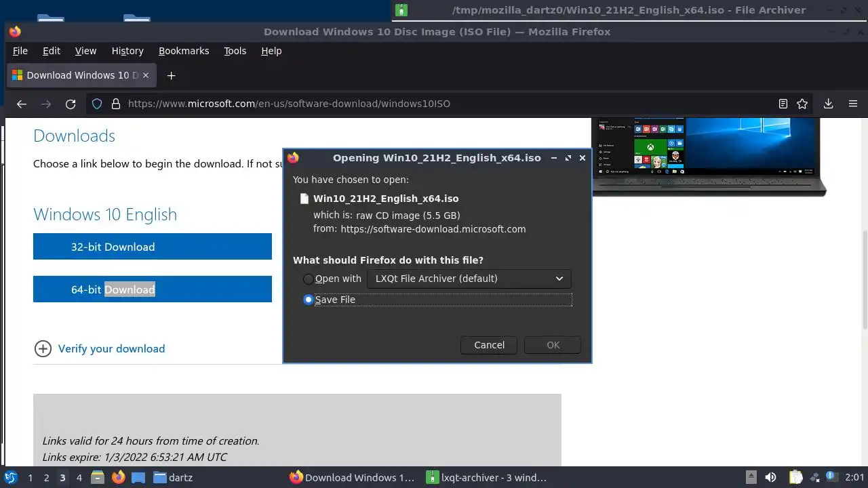Screen dimensions: 868x488
Task: Open the Help menu
Action: coord(271,51)
